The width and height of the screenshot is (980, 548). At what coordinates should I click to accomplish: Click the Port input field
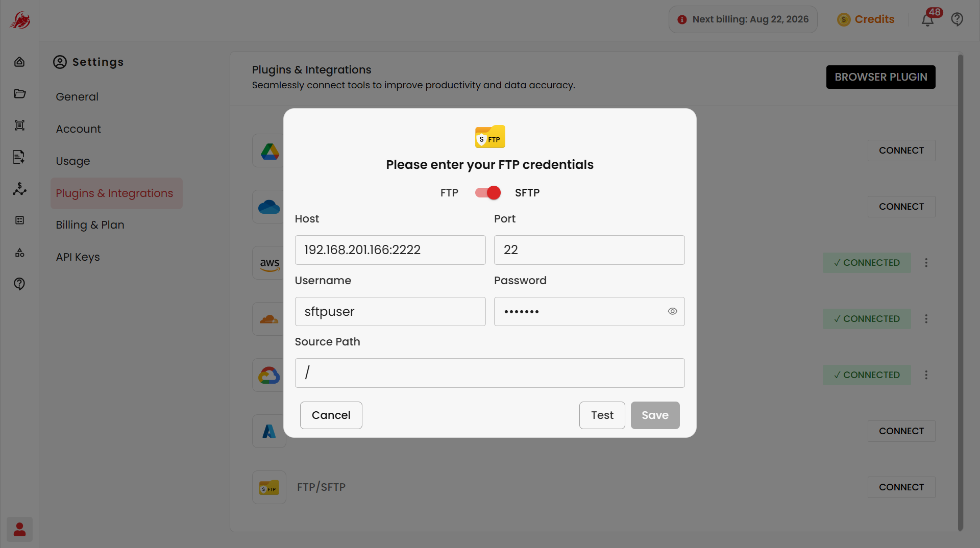coord(590,250)
